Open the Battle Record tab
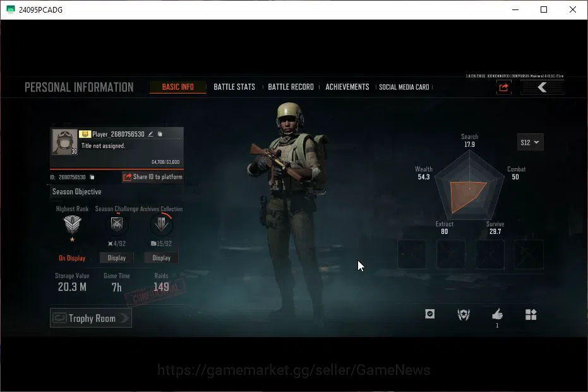The image size is (588, 392). coord(291,87)
